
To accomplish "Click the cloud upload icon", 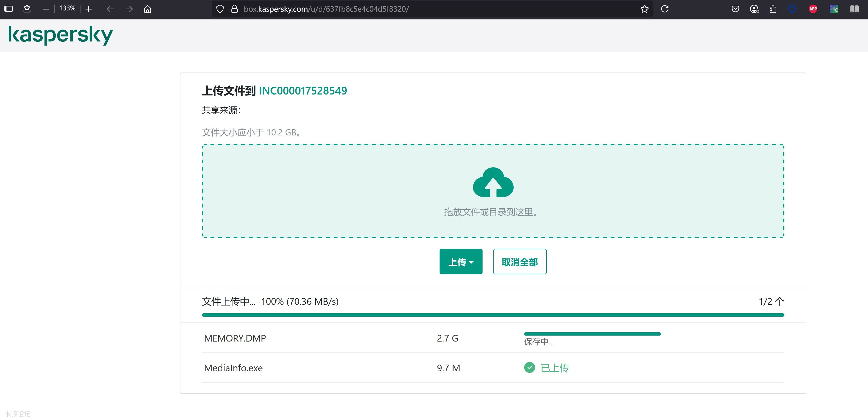I will coord(493,182).
